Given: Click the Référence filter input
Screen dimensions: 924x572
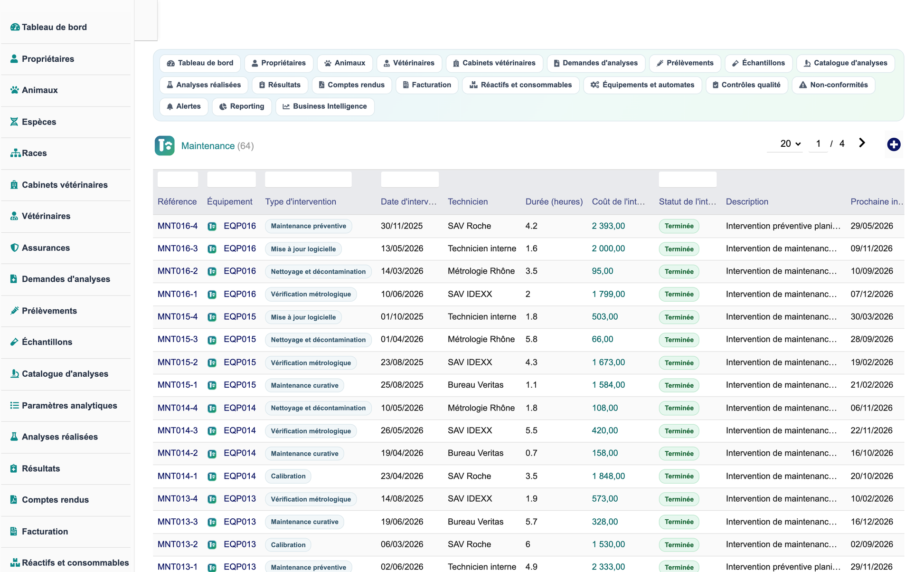Looking at the screenshot, I should 178,180.
